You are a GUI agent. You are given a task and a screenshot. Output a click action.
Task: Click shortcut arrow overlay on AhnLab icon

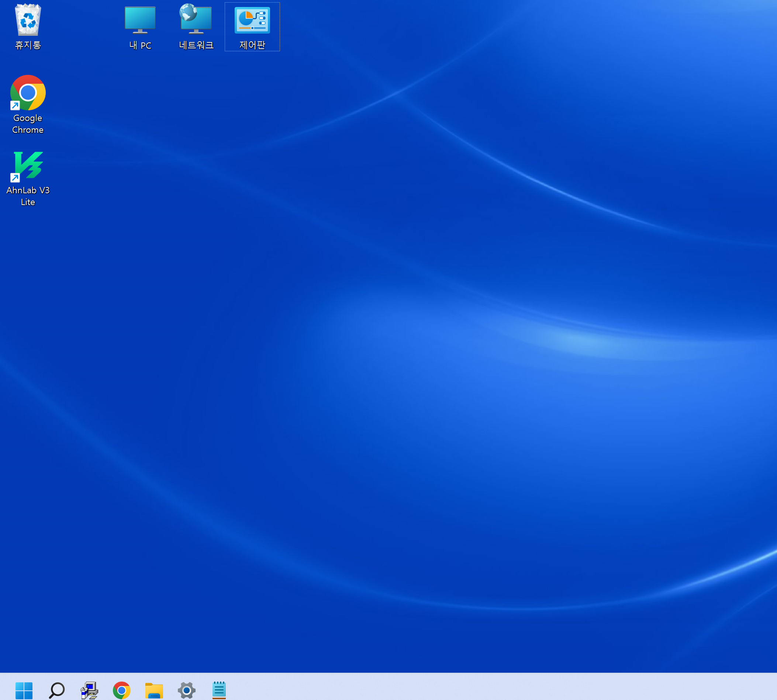click(15, 178)
